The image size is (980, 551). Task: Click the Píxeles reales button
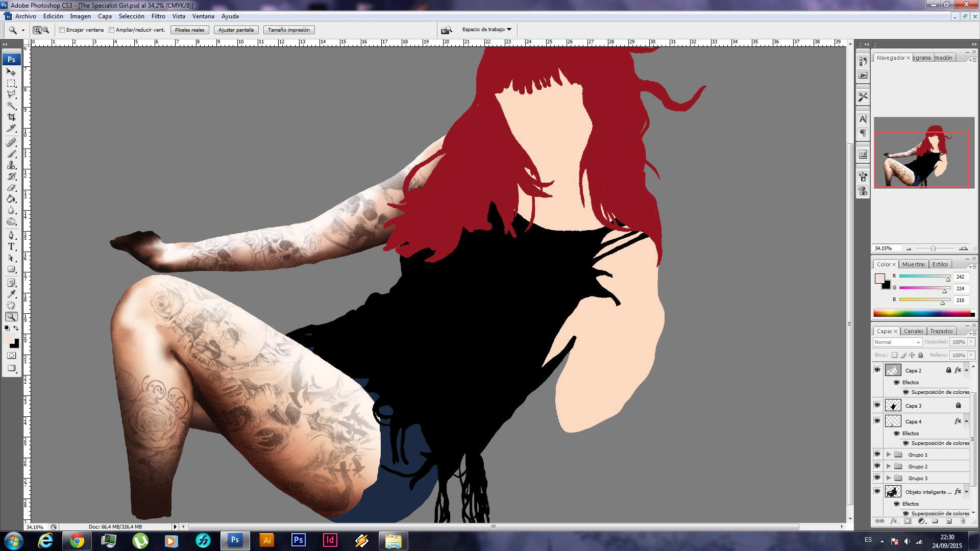pyautogui.click(x=189, y=30)
